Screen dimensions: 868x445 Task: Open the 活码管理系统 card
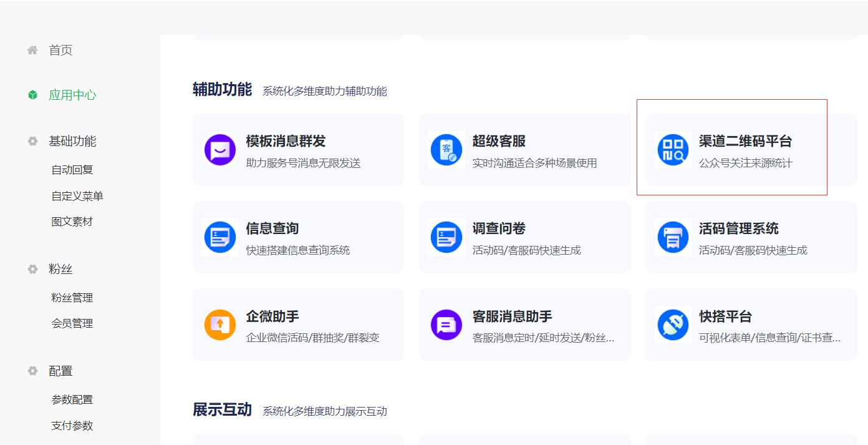pos(736,237)
